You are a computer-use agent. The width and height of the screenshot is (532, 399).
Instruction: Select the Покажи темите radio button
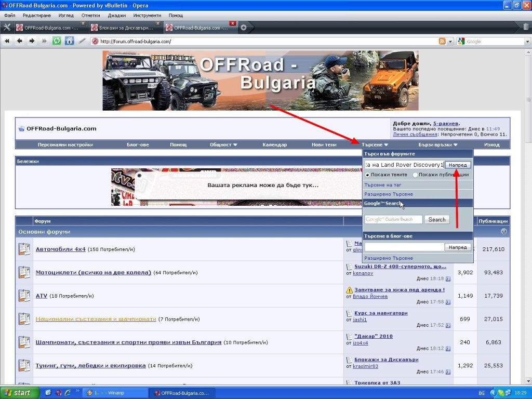click(367, 175)
